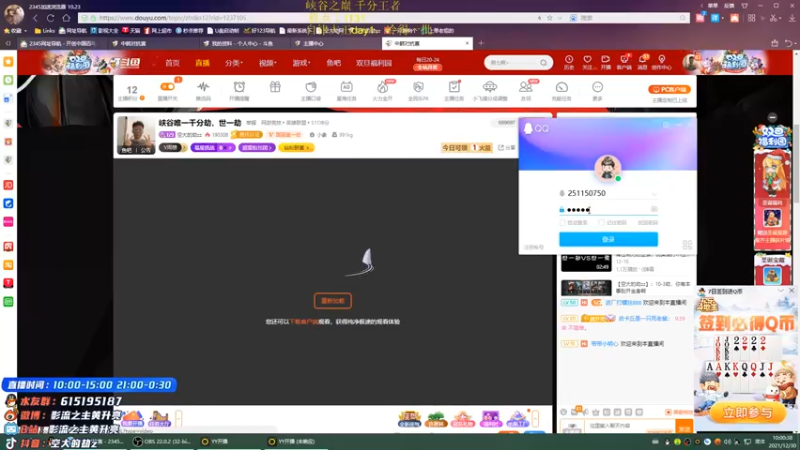
Task: Select 直播 in Douyu navigation
Action: tap(203, 63)
